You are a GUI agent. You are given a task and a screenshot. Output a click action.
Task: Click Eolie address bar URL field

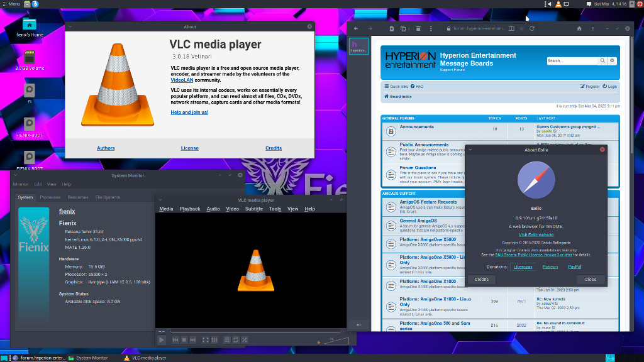tap(479, 29)
